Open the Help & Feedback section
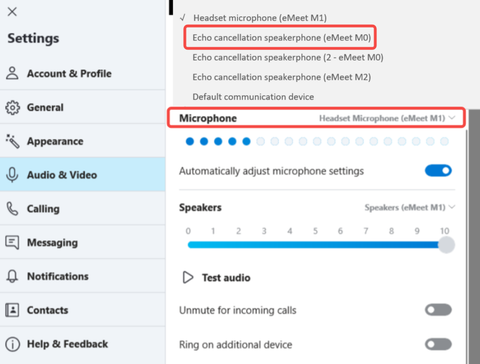480x364 pixels. coord(83,344)
